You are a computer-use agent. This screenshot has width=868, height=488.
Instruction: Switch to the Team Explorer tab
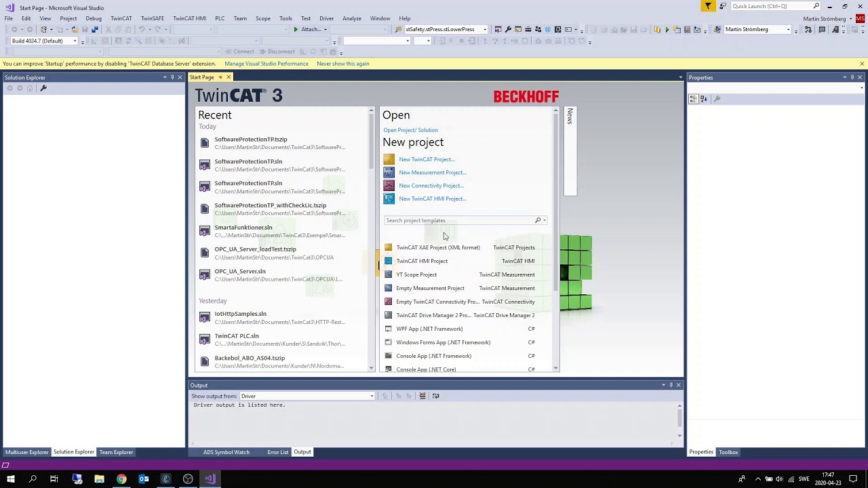[x=116, y=452]
